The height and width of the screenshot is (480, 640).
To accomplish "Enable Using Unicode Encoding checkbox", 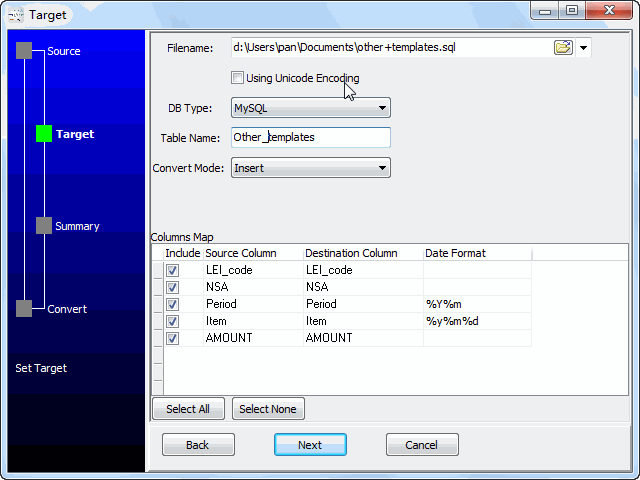I will 237,78.
